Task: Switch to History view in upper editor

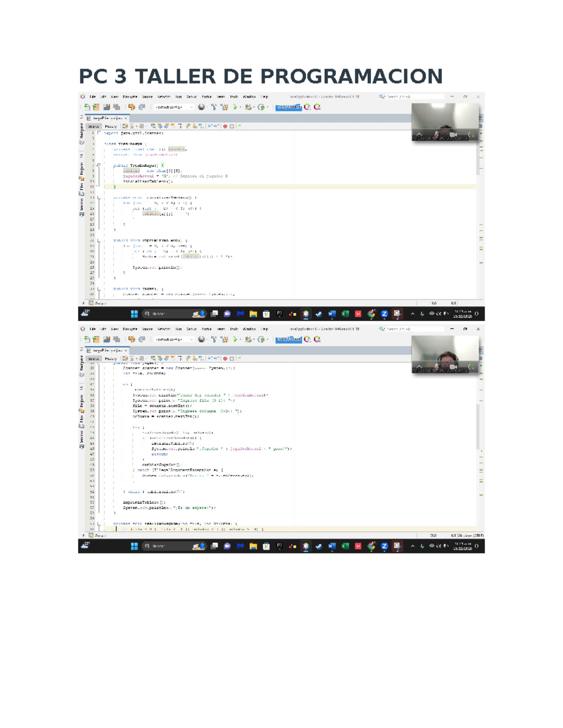Action: [x=111, y=126]
